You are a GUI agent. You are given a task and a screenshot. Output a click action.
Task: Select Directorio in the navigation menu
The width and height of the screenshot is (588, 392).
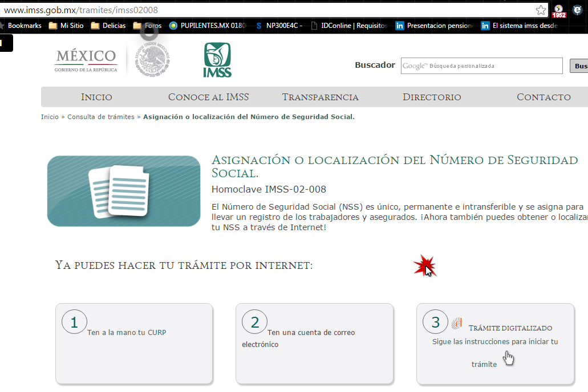pos(432,97)
